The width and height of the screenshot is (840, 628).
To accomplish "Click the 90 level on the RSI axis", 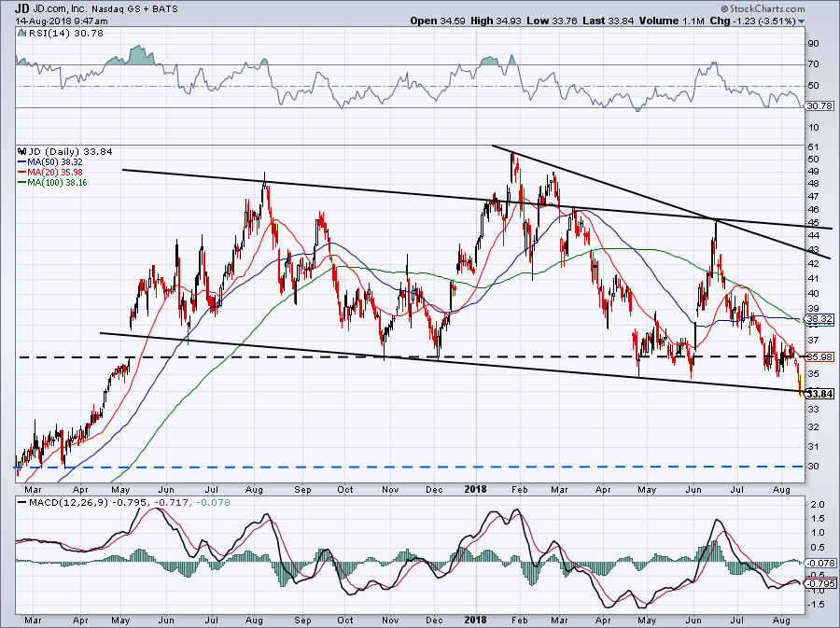I will click(813, 43).
